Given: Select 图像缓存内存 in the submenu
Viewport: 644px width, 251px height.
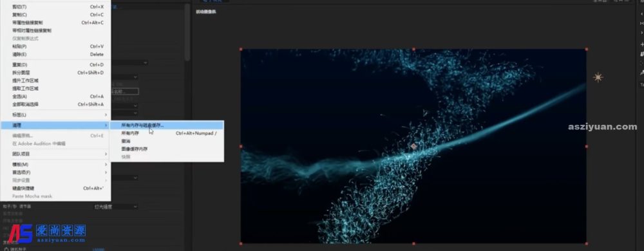Looking at the screenshot, I should (x=167, y=149).
